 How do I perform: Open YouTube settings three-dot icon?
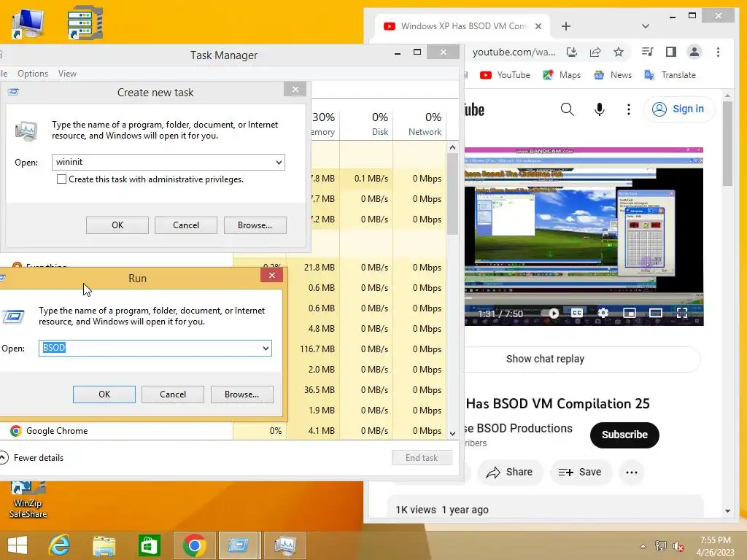pyautogui.click(x=629, y=109)
